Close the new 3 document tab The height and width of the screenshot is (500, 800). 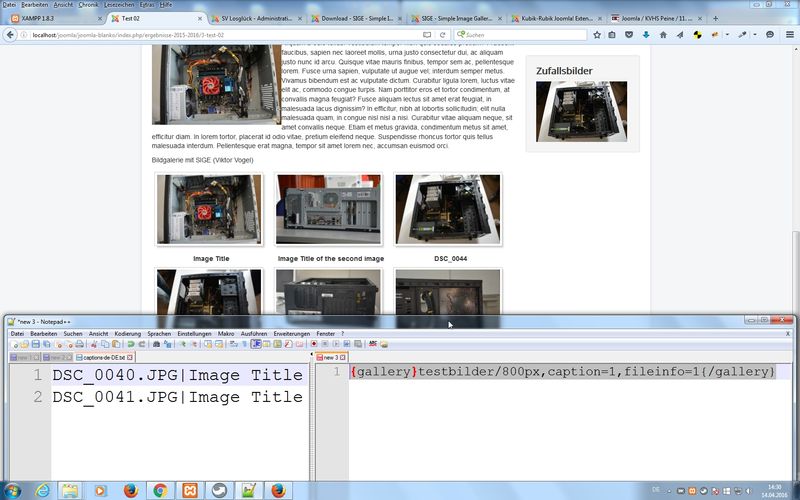click(x=343, y=357)
